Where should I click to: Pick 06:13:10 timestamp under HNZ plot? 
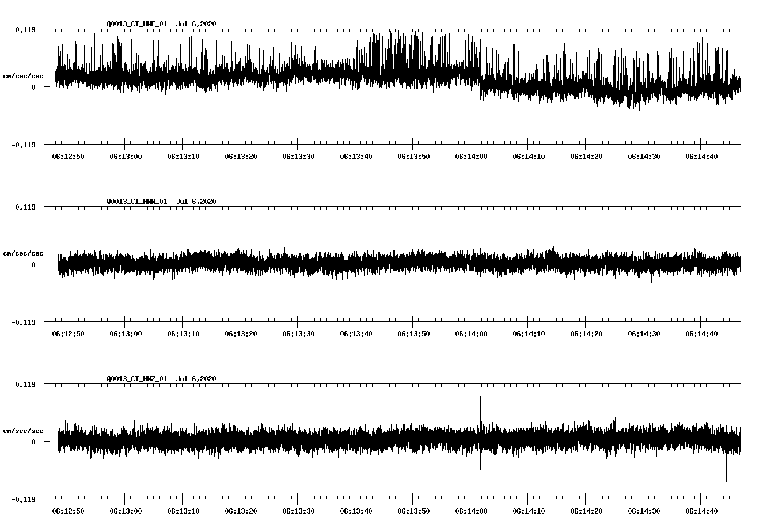[x=184, y=511]
